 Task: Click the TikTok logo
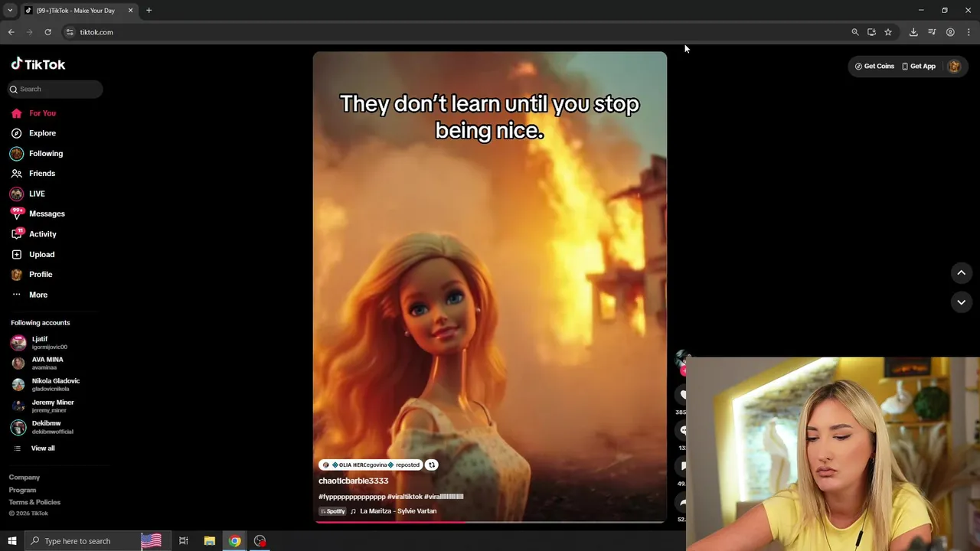[x=38, y=64]
